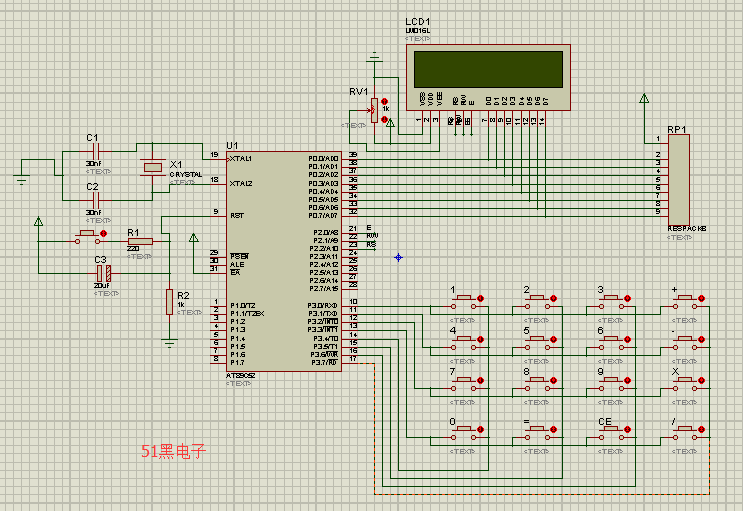Select resistor R1

(x=140, y=241)
